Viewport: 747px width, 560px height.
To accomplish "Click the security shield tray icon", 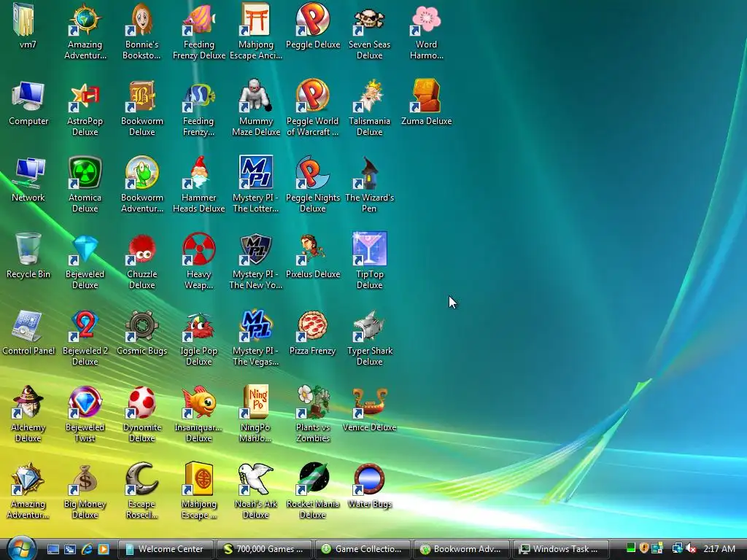I will pos(644,548).
